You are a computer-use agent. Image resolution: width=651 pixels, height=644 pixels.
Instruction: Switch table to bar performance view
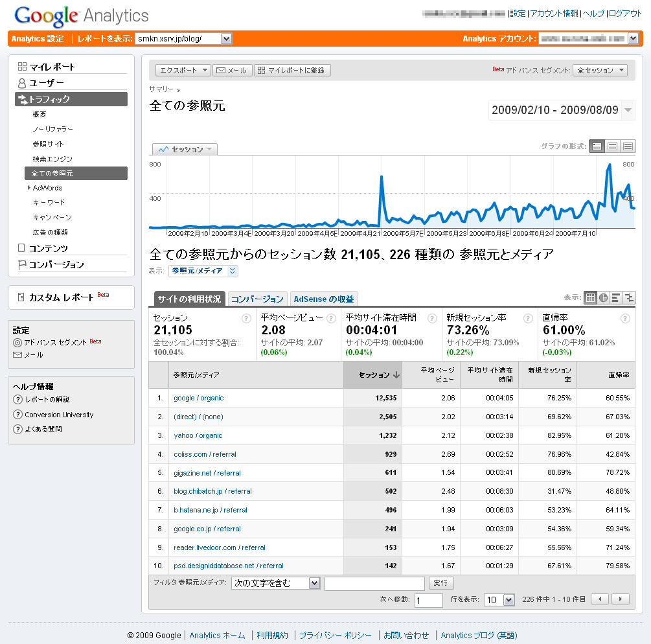click(616, 298)
